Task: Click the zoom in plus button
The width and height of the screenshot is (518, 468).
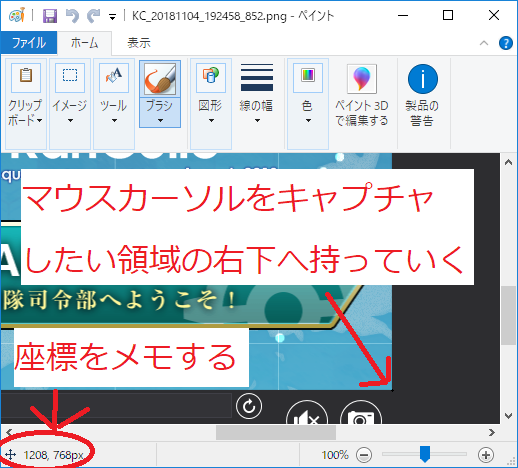Action: point(486,455)
